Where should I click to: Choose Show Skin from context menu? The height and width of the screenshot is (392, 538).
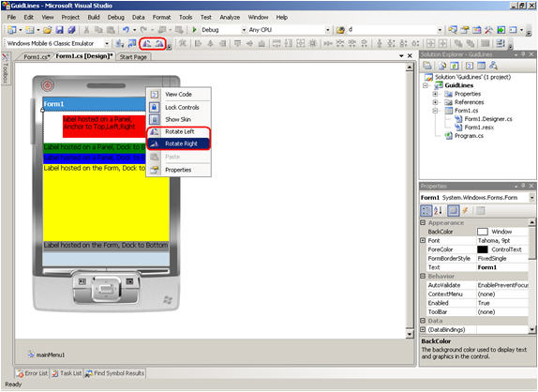(x=179, y=119)
